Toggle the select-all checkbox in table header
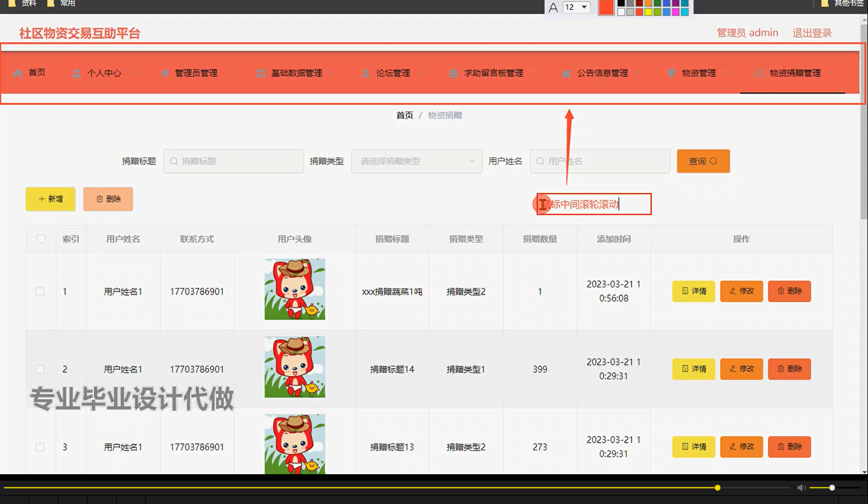The image size is (868, 504). (x=40, y=239)
